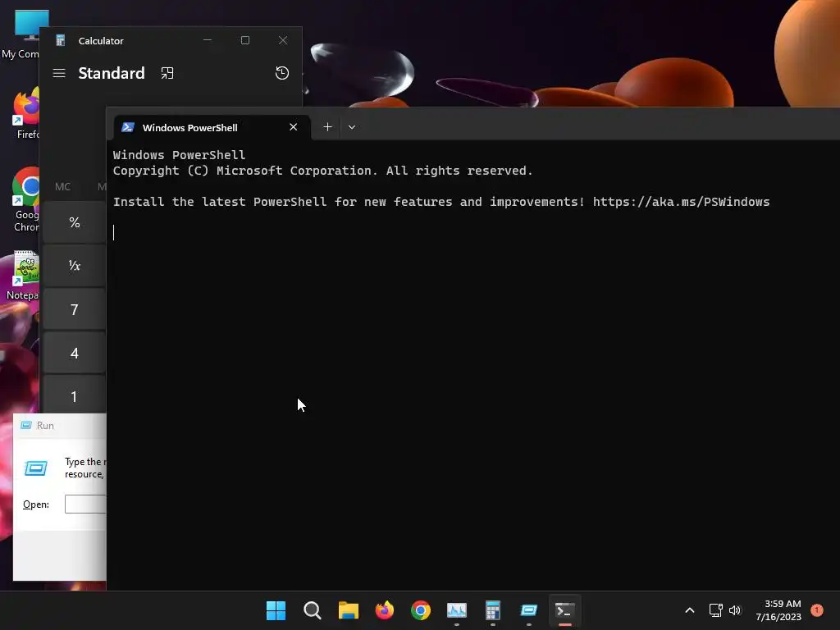Close the Calculator window
This screenshot has height=630, width=840.
(283, 40)
